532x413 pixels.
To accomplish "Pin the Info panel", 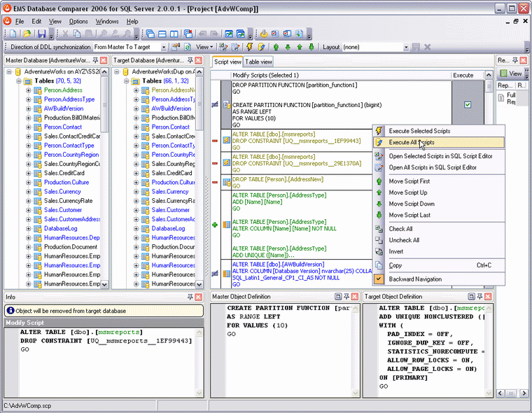I will click(x=190, y=297).
